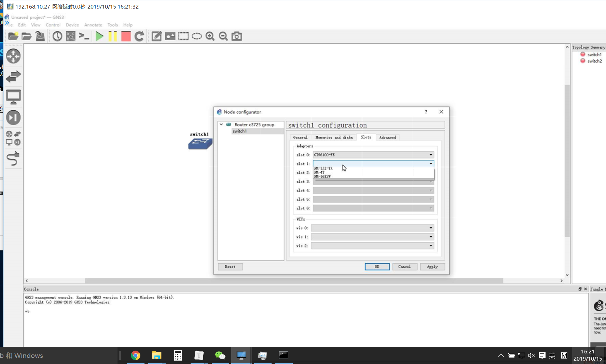Browse switches in the device sidebar
The width and height of the screenshot is (606, 364).
point(13,76)
